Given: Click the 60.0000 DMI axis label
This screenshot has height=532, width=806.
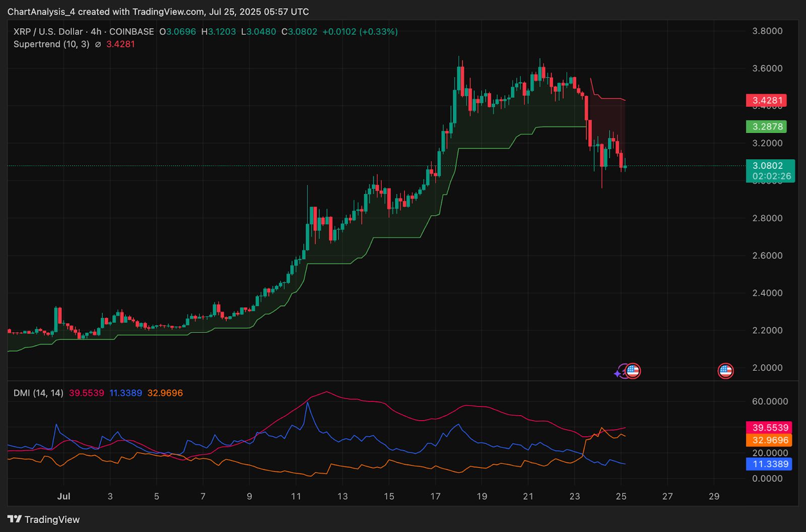Looking at the screenshot, I should tap(770, 402).
